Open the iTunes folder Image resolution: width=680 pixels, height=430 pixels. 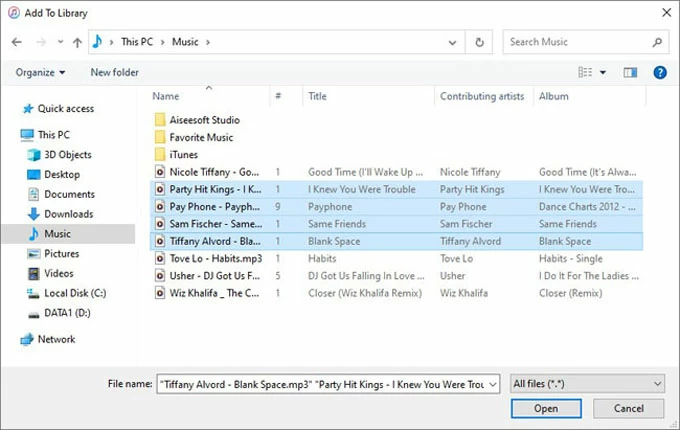point(183,155)
